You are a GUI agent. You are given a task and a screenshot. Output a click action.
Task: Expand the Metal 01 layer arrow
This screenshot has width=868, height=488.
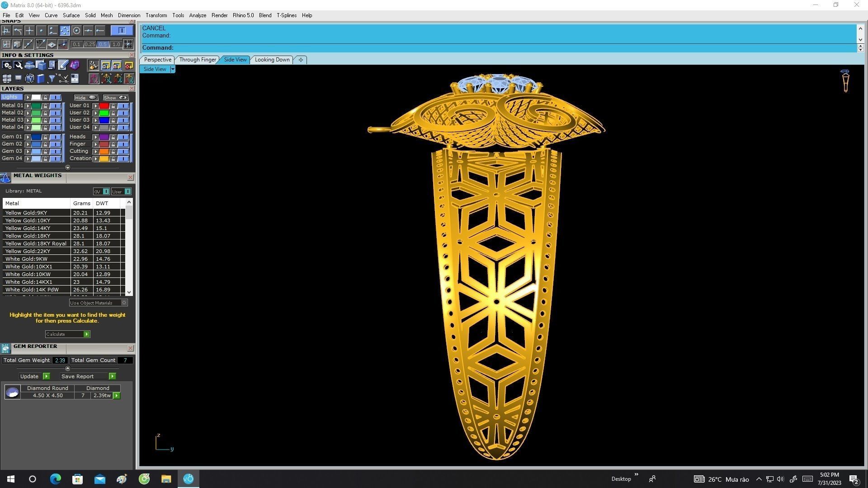[28, 106]
